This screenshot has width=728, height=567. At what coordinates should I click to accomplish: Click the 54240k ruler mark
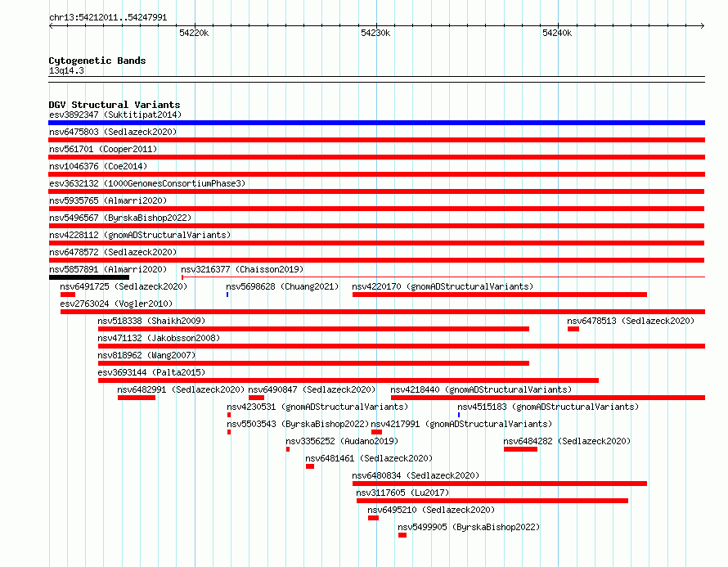(x=557, y=33)
